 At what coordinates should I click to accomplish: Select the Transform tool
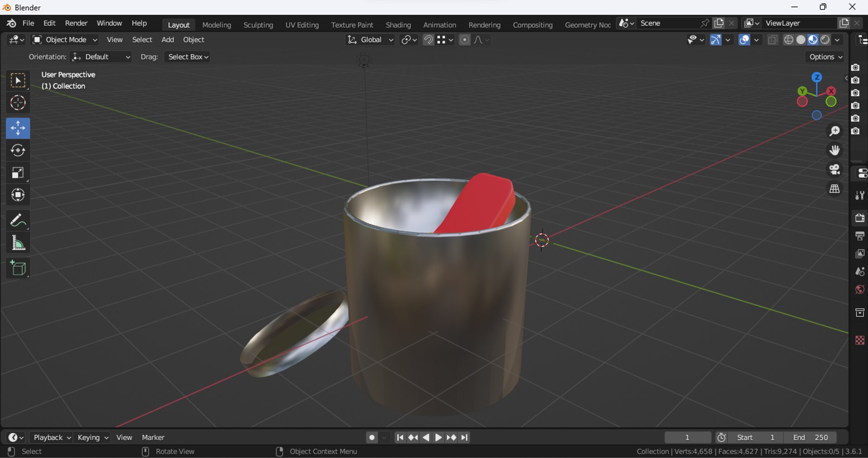pyautogui.click(x=18, y=195)
